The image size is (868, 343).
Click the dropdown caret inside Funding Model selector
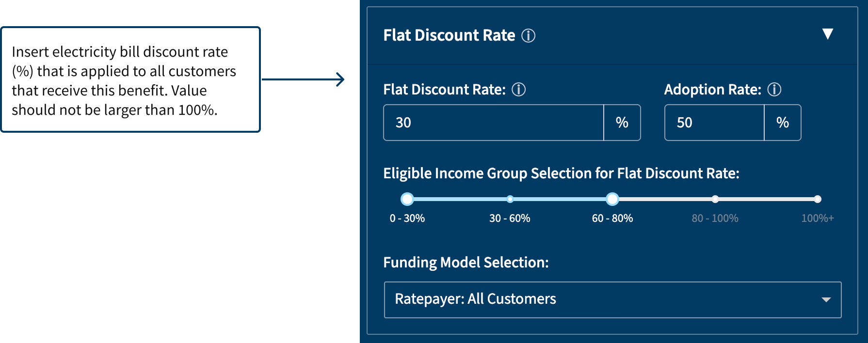coord(826,300)
